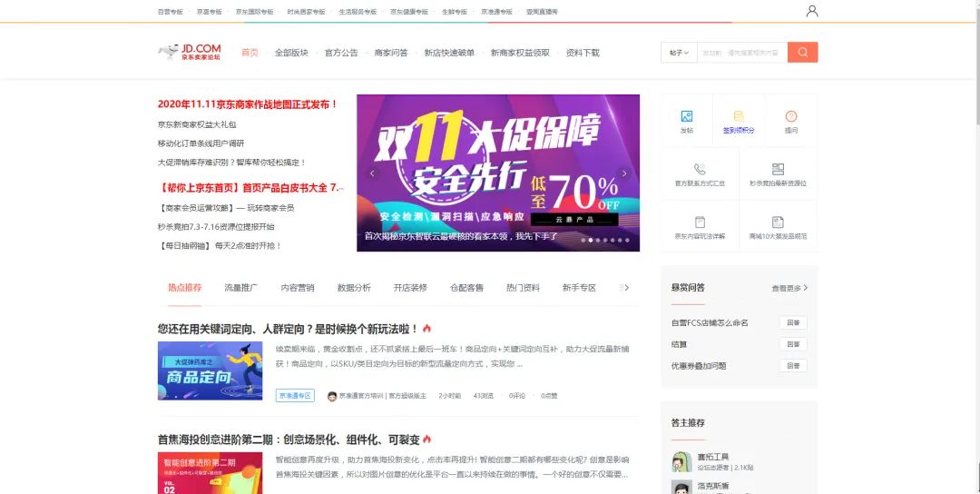The width and height of the screenshot is (980, 494).
Task: Open 秒杀竞拍最新资源位 layout icon
Action: tap(779, 169)
